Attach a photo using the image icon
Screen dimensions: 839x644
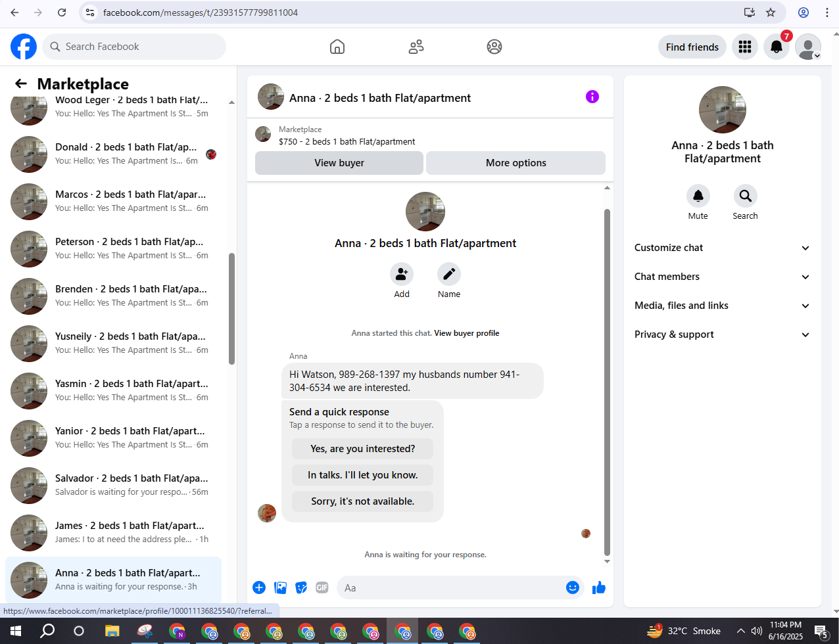280,587
